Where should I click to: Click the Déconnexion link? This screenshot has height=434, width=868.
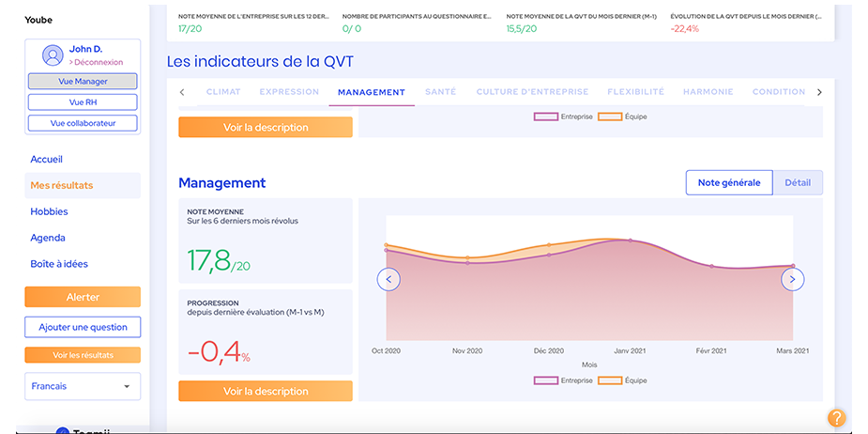coord(97,63)
